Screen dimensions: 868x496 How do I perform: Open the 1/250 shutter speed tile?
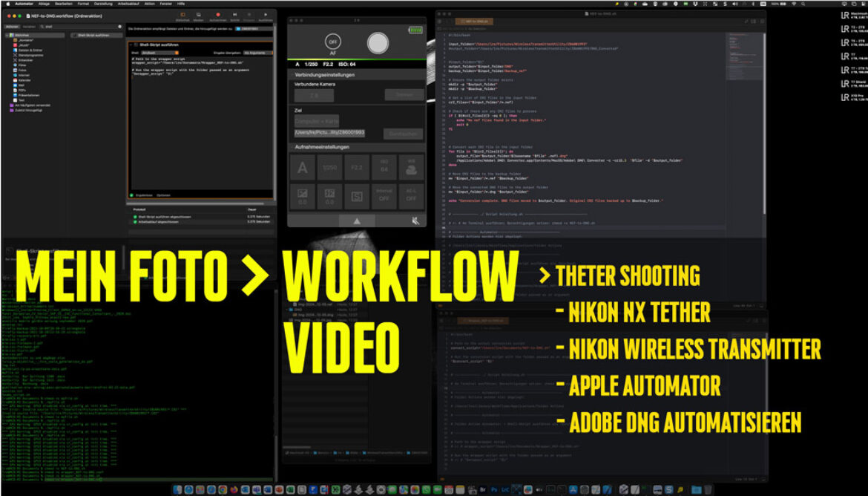(x=329, y=168)
